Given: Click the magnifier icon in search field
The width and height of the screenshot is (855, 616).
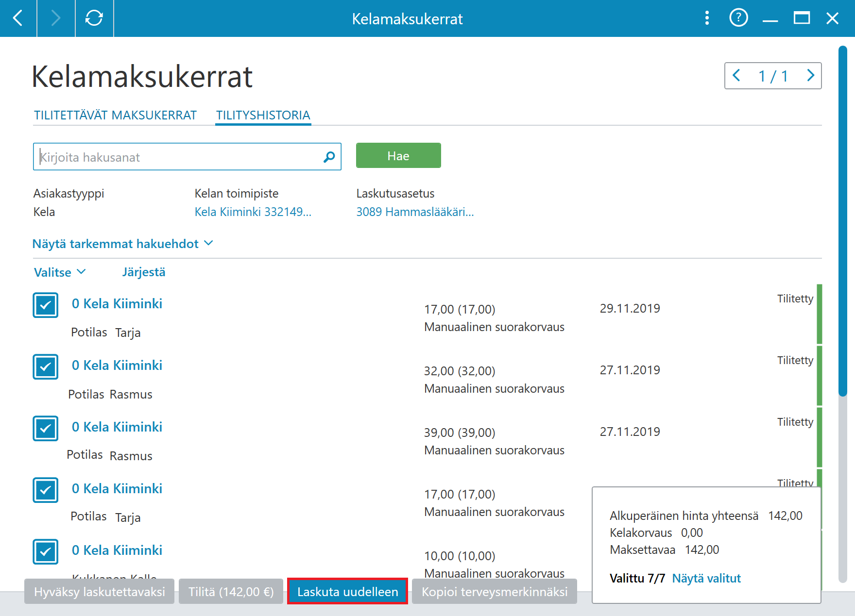Looking at the screenshot, I should 329,157.
